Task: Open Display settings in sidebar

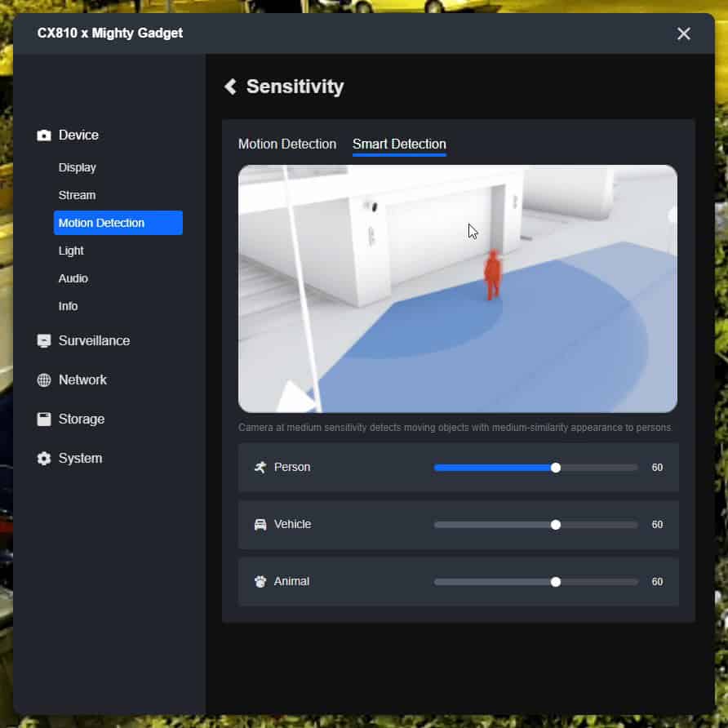Action: (x=78, y=167)
